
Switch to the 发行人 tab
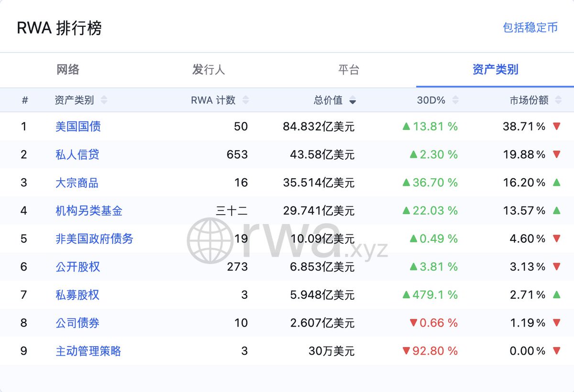pyautogui.click(x=209, y=70)
